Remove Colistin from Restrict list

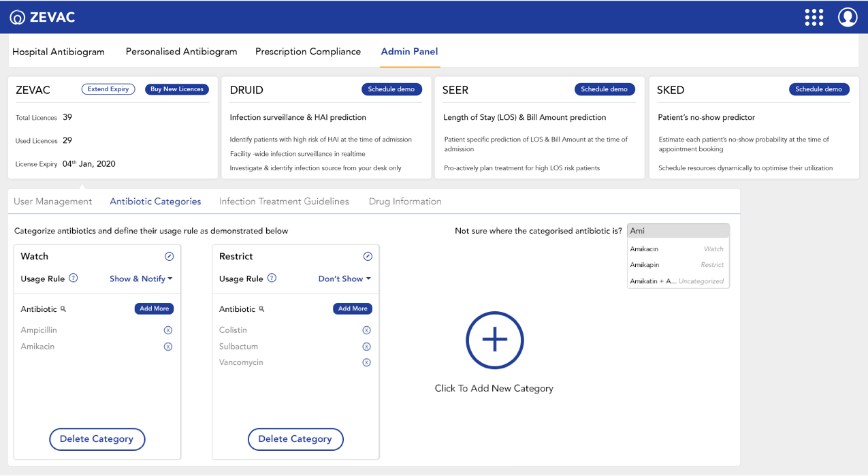[x=366, y=330]
